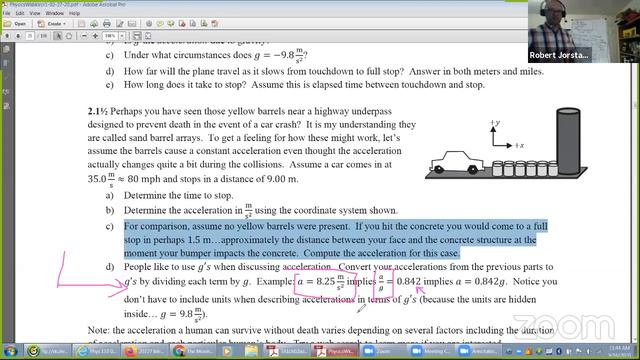The image size is (640, 360).
Task: Open Chrome taskbar item
Action: tap(194, 351)
